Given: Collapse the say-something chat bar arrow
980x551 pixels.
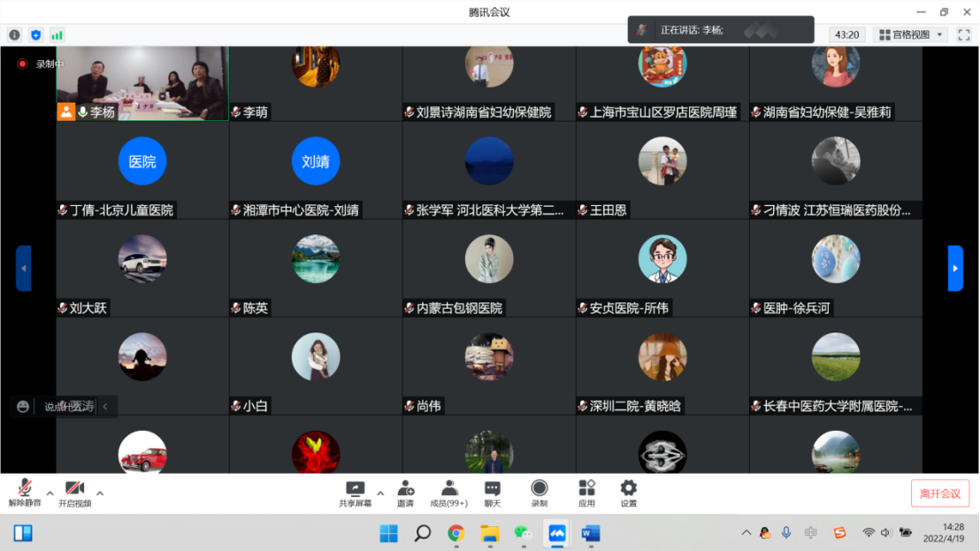Looking at the screenshot, I should tap(105, 407).
